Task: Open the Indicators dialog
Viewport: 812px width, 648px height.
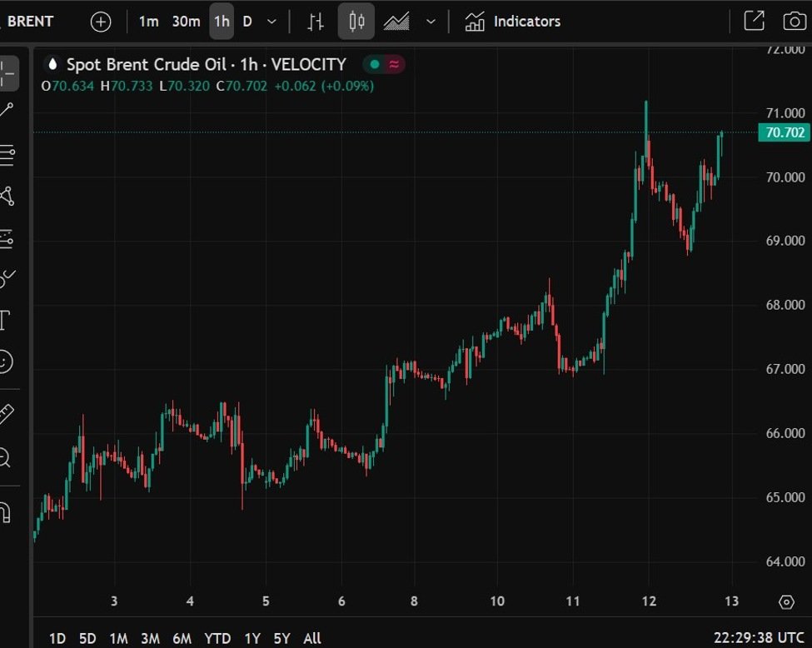Action: (x=513, y=22)
